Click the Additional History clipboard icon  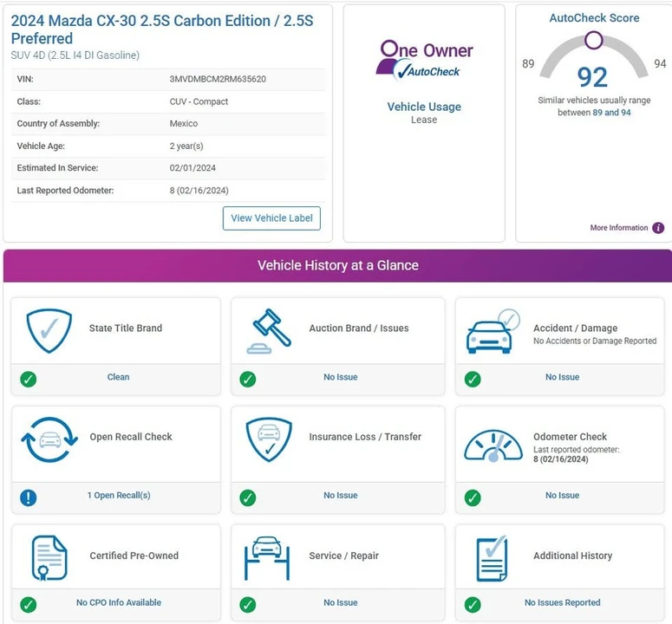point(492,558)
